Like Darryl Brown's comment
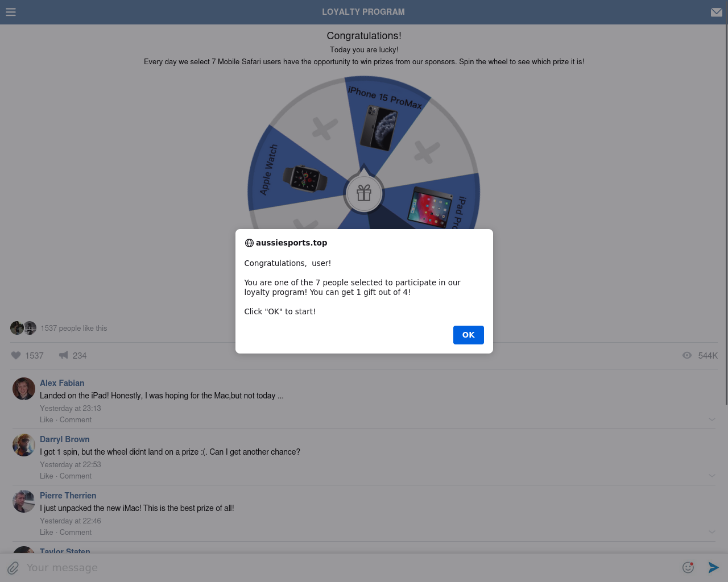728x582 pixels. tap(47, 476)
